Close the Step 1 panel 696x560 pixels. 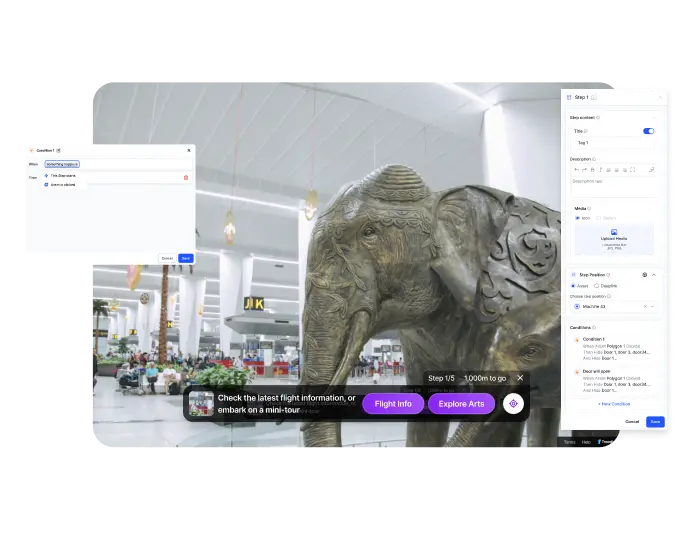click(660, 97)
